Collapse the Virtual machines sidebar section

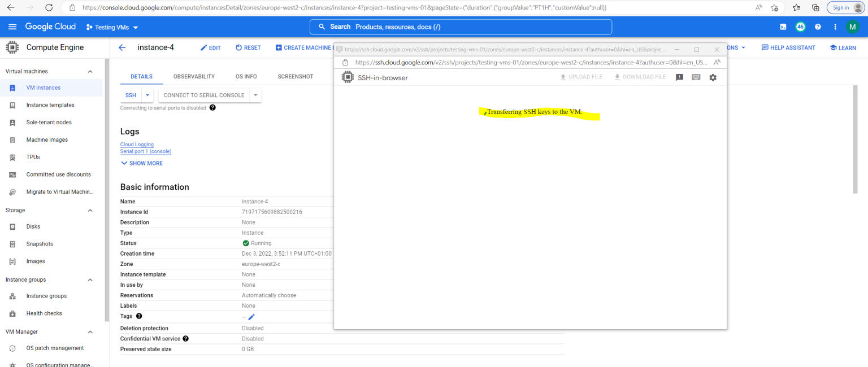[89, 71]
